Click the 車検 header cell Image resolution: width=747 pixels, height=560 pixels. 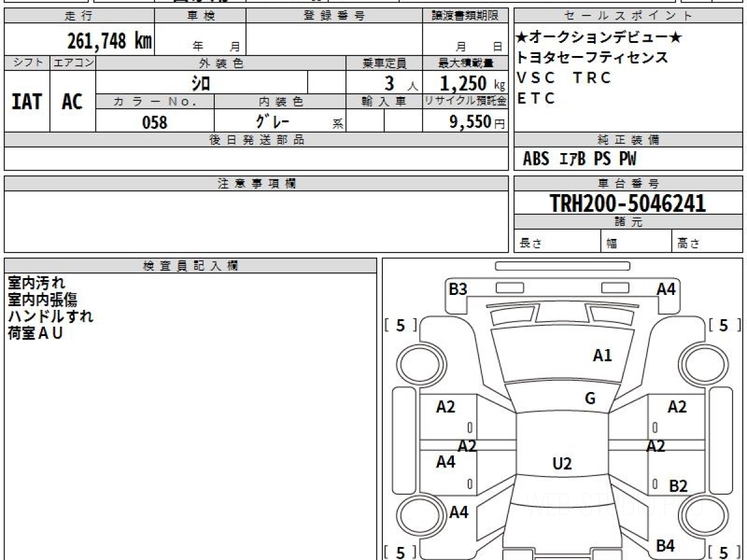pos(200,16)
